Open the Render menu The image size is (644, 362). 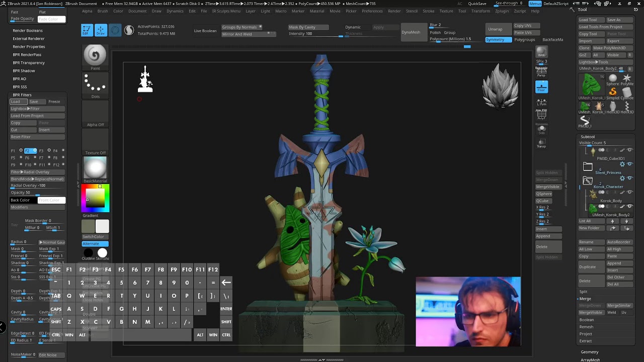coord(394,11)
